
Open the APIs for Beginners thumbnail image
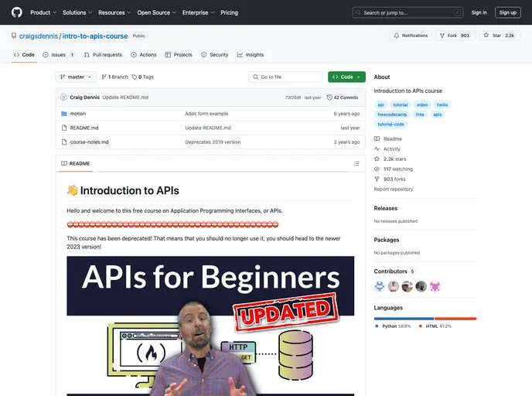[210, 326]
